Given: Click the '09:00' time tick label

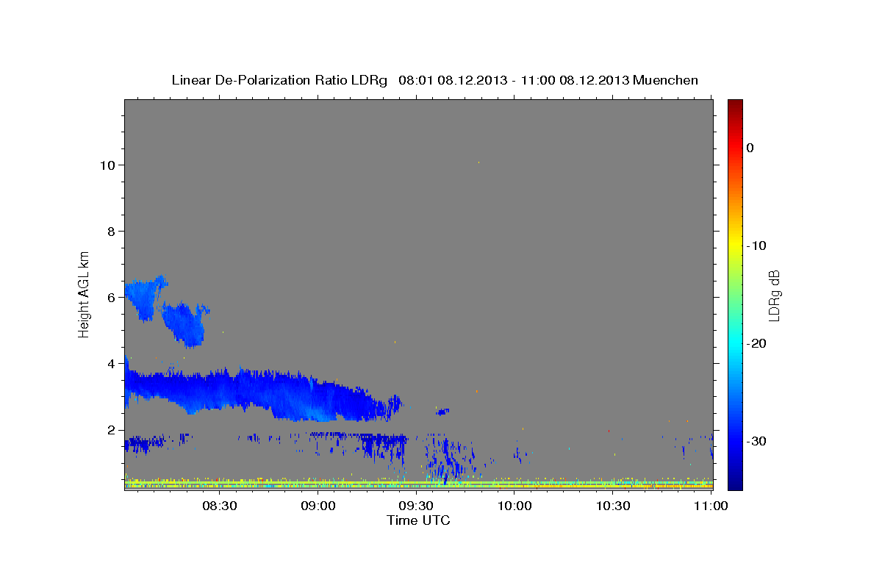Looking at the screenshot, I should [x=319, y=506].
